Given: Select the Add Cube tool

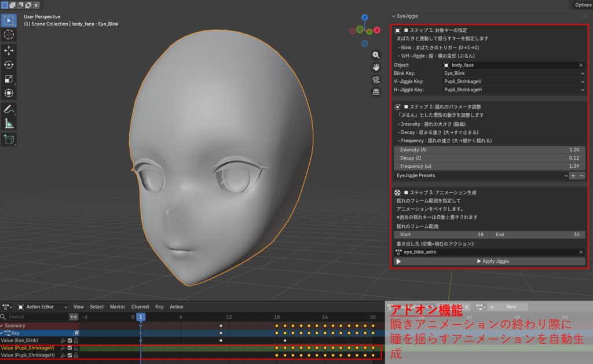Looking at the screenshot, I should [x=8, y=139].
